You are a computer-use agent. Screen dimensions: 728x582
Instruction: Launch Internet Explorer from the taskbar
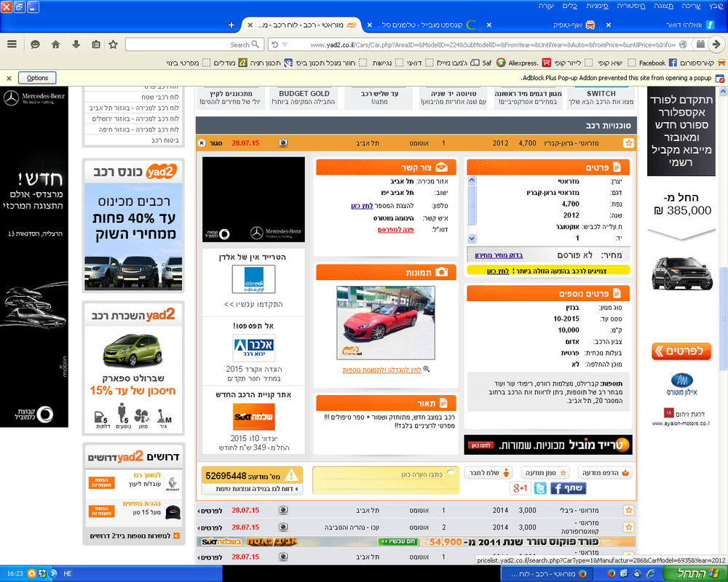coord(651,574)
